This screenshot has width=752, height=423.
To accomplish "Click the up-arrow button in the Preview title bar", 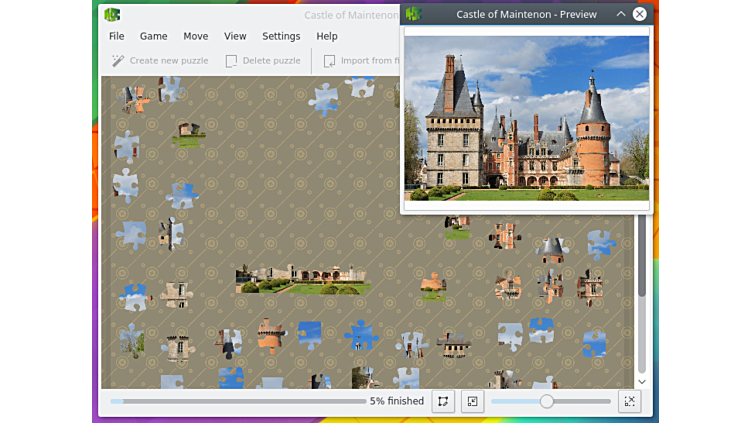I will (x=621, y=14).
